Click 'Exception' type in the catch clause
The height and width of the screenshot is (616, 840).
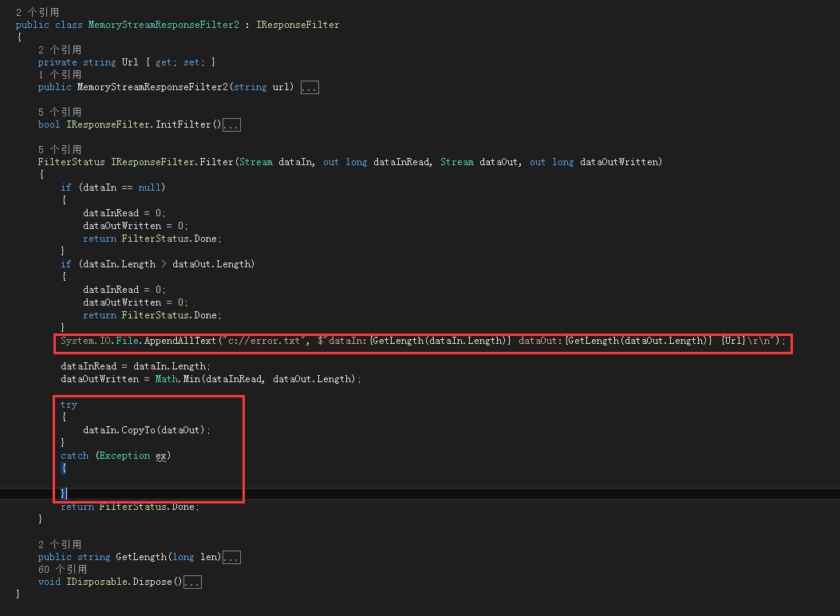(x=124, y=456)
